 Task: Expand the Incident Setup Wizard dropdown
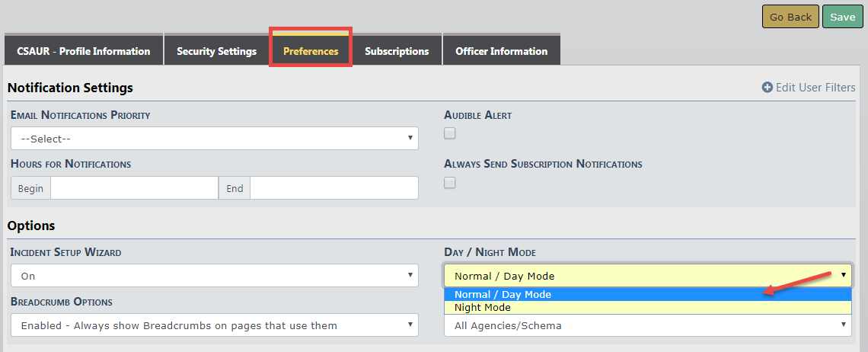point(214,276)
